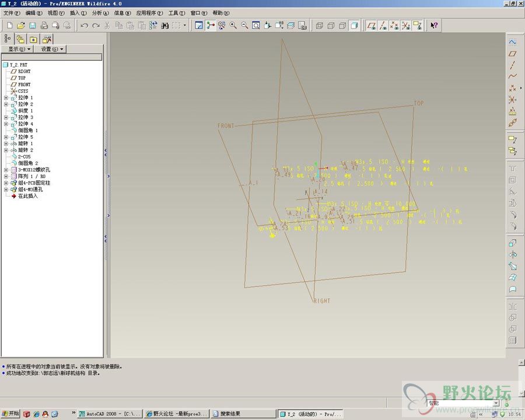
Task: Expand the 组4-M3通孔 group
Action: pyautogui.click(x=6, y=190)
